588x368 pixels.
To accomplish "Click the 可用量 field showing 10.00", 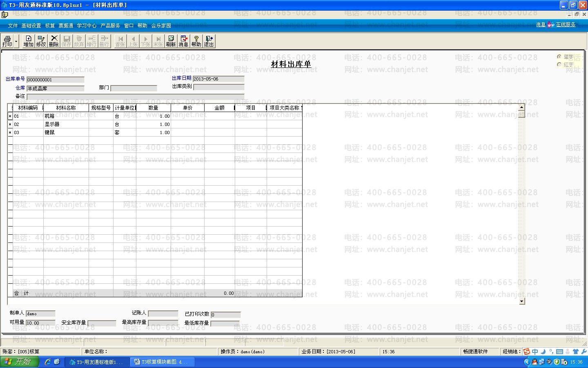I will pyautogui.click(x=40, y=323).
